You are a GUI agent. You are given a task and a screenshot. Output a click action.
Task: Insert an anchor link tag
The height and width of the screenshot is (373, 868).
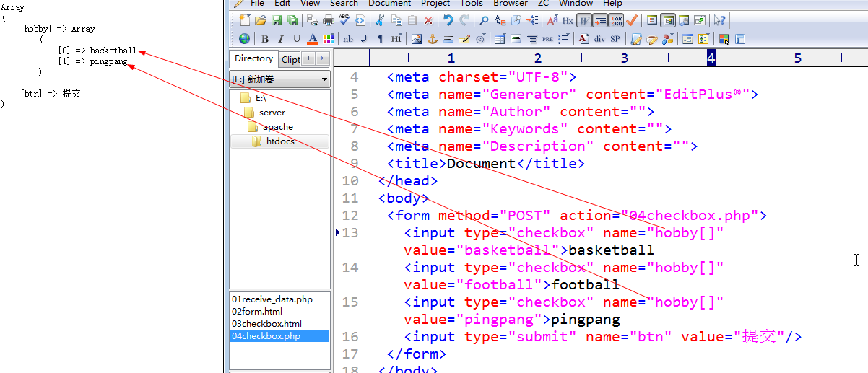coord(433,39)
